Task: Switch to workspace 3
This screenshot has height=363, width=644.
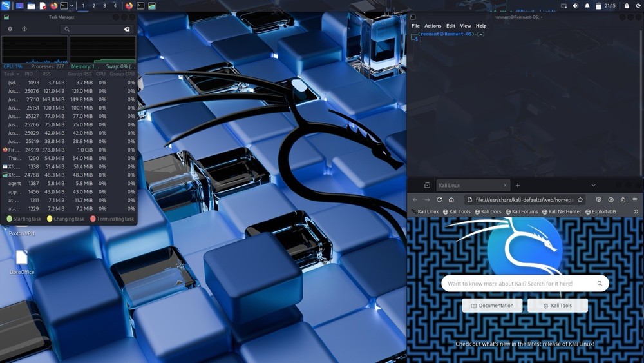Action: (x=104, y=6)
